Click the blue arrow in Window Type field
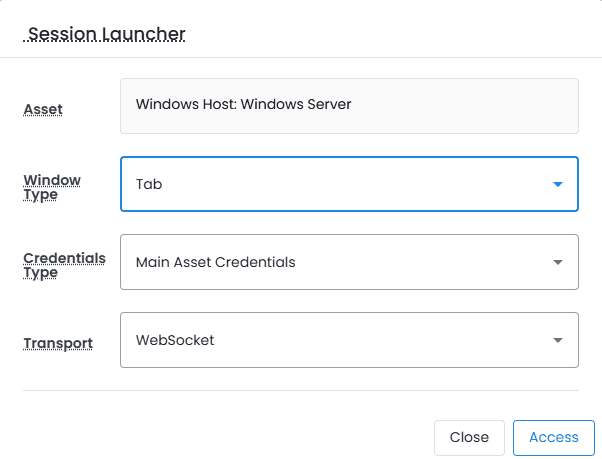 click(x=558, y=185)
